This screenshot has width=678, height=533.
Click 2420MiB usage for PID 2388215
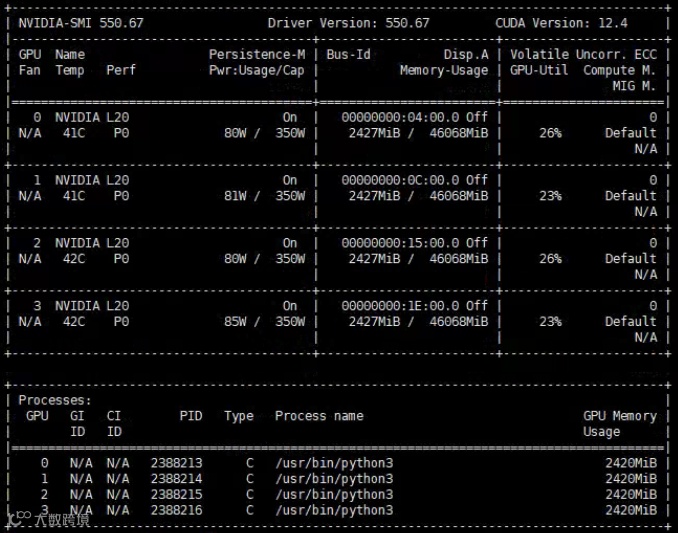click(631, 495)
